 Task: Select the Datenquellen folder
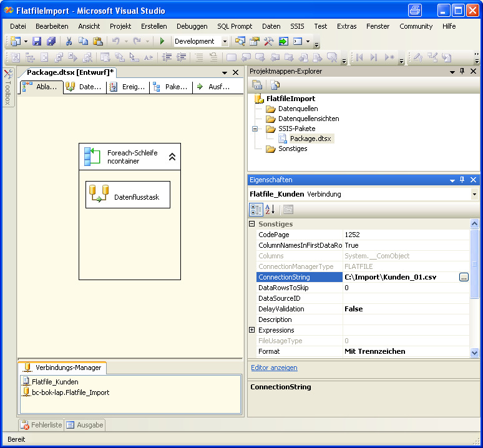click(x=298, y=109)
